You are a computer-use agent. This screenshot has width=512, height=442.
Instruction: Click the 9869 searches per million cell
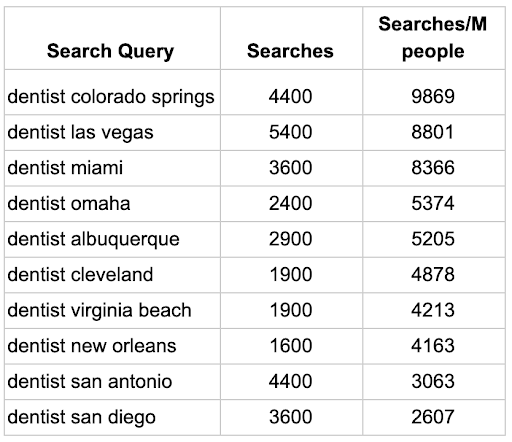point(434,92)
